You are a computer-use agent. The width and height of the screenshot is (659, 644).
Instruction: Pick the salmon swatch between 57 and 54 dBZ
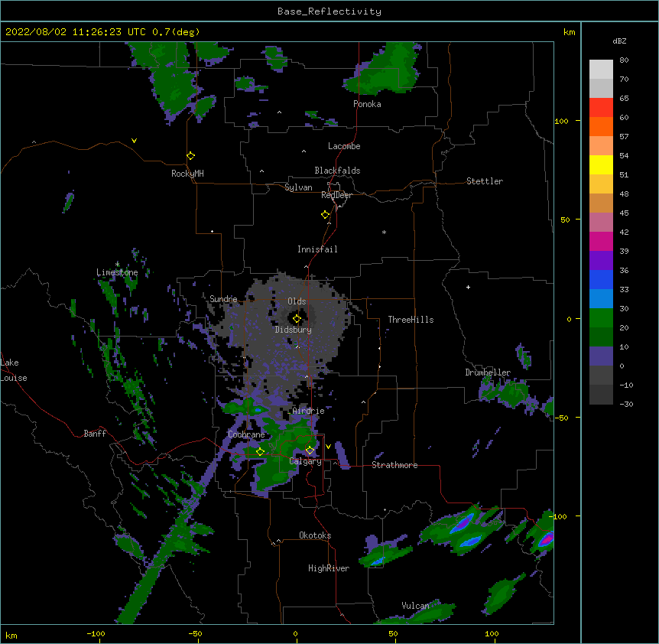coord(601,145)
